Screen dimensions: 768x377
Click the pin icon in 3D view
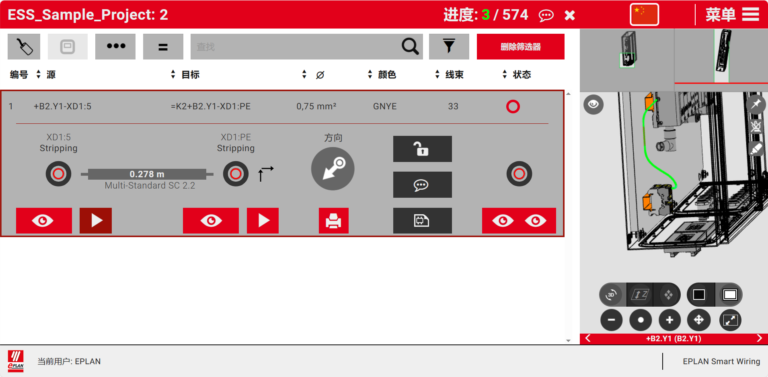click(x=756, y=103)
